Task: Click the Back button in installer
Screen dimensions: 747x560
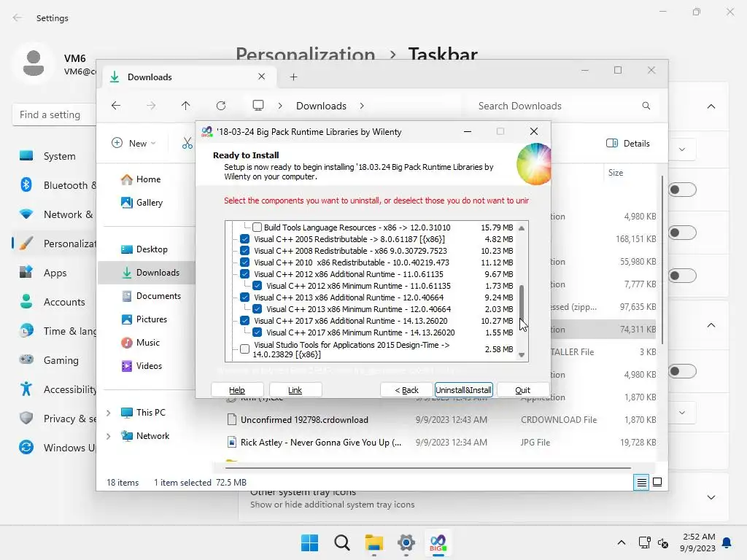Action: [406, 390]
